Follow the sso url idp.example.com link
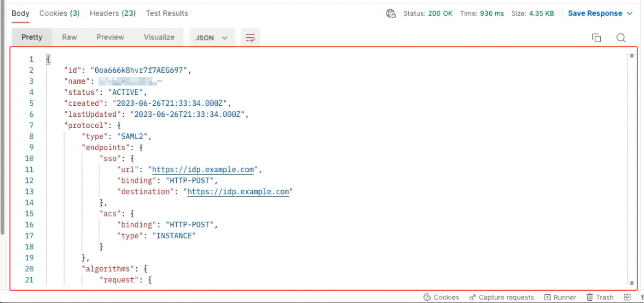Image resolution: width=644 pixels, height=303 pixels. click(203, 170)
